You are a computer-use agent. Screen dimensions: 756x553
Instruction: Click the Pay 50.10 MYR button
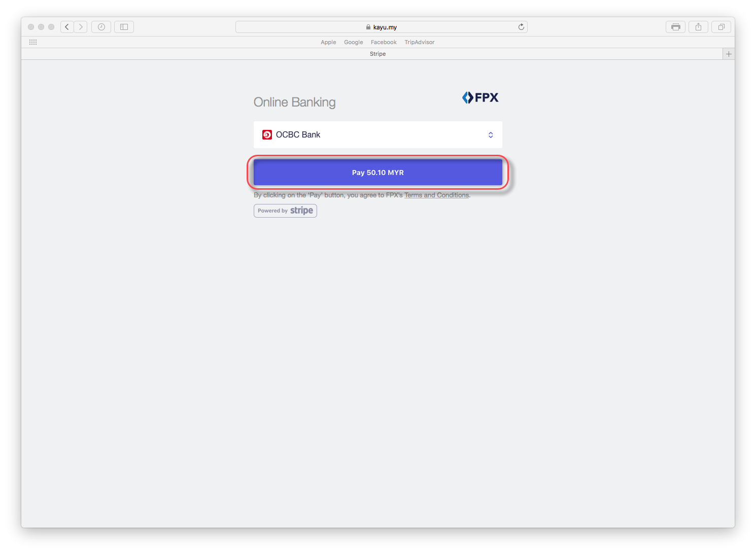point(378,172)
